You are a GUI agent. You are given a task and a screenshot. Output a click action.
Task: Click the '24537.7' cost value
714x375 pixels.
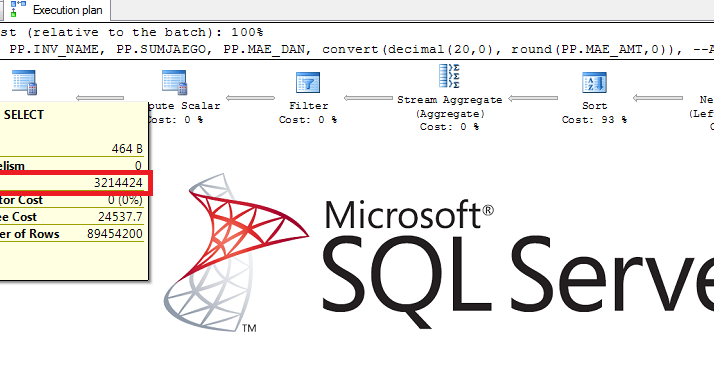point(120,217)
